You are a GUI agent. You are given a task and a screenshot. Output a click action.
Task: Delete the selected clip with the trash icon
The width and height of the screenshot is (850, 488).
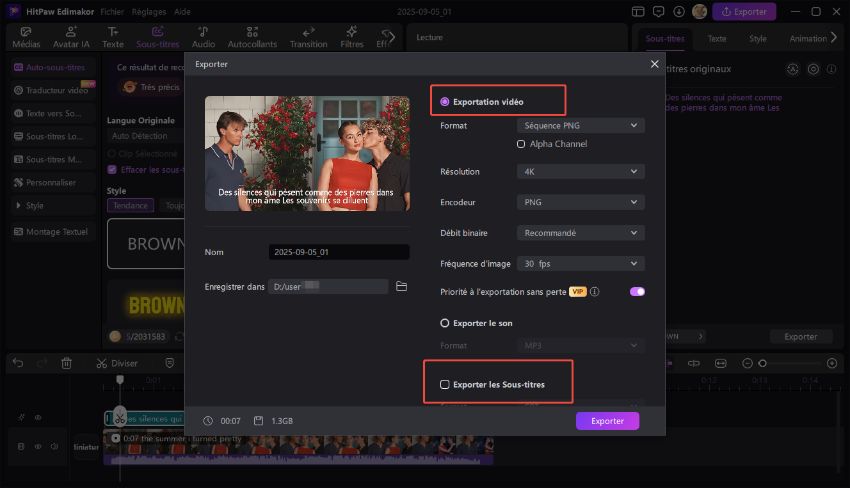pos(66,363)
